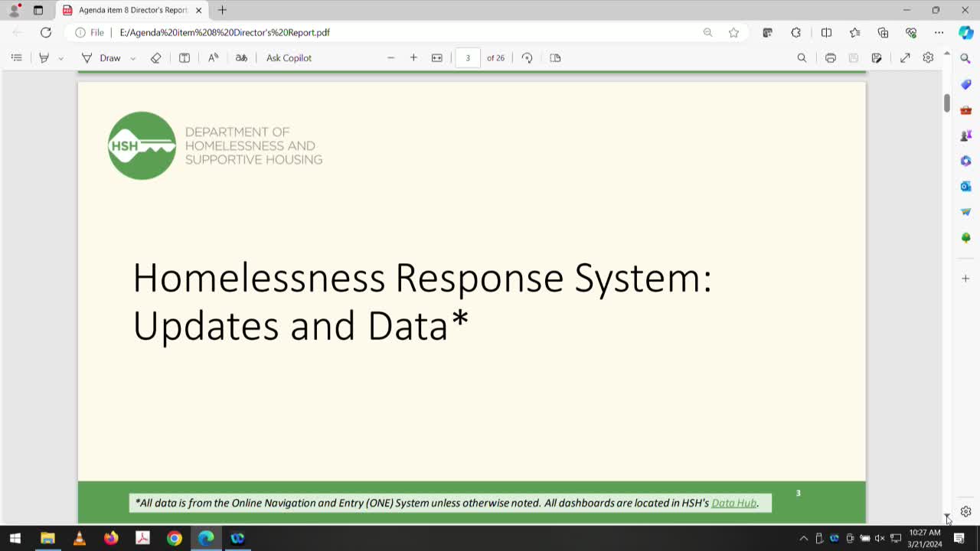Screen dimensions: 980x551
Task: Enter full screen PDF mode
Action: [905, 57]
